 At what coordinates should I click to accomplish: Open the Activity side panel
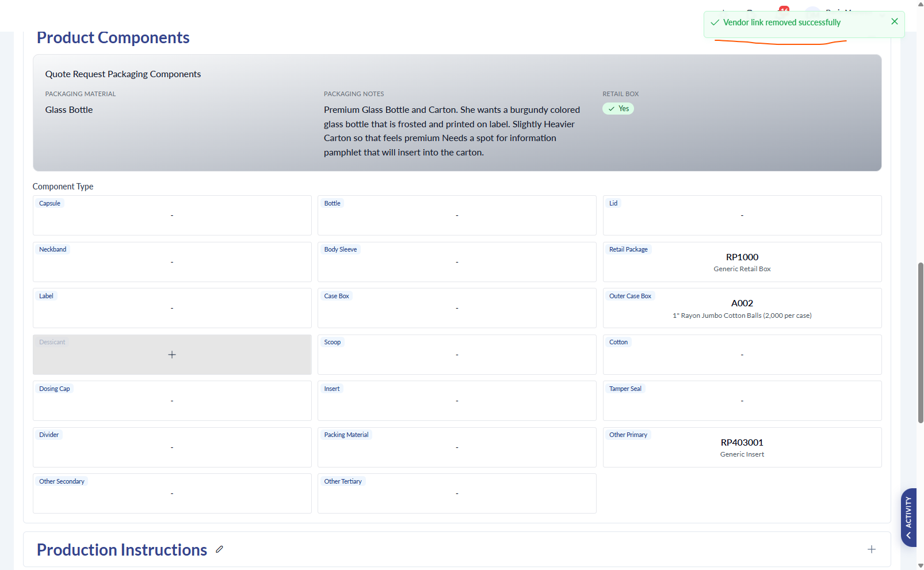tap(908, 517)
